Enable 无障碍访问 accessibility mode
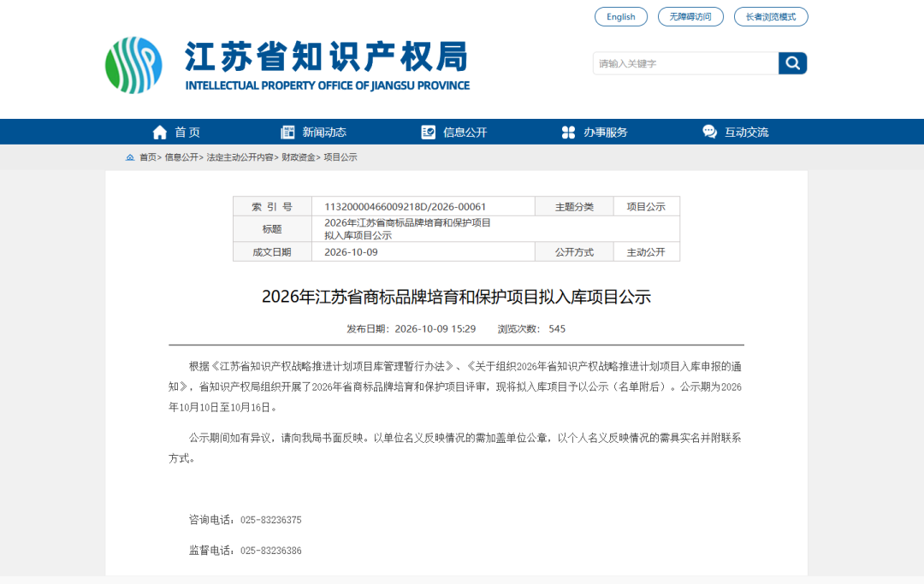924x584 pixels. pos(690,16)
